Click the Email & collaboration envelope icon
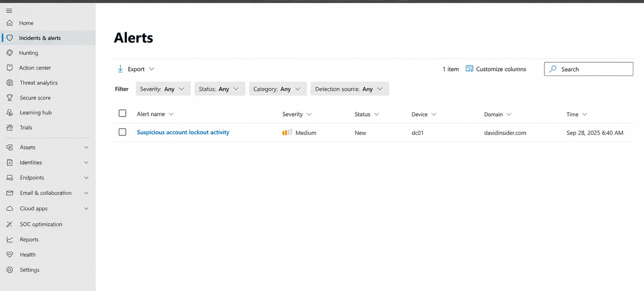Screen dimensions: 644x291 click(x=10, y=193)
